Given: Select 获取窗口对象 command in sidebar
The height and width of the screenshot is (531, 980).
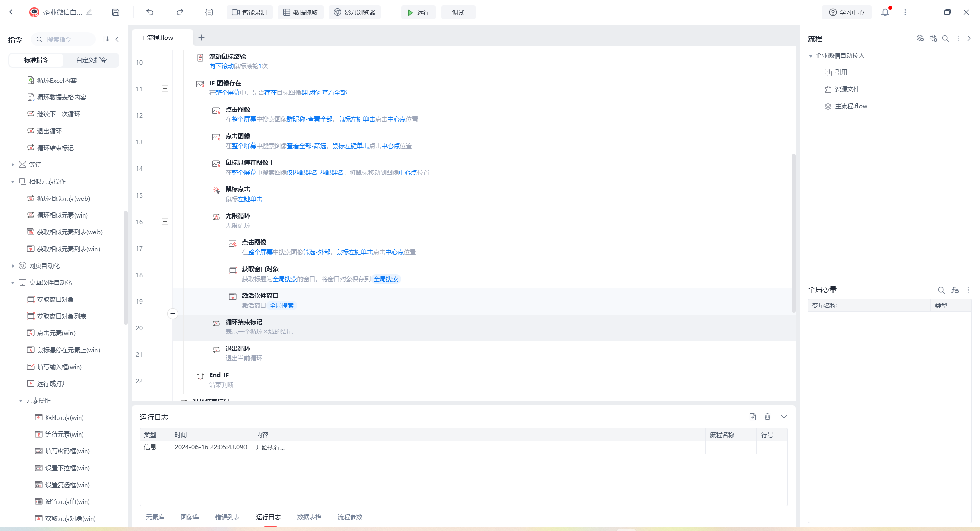Looking at the screenshot, I should click(x=51, y=300).
